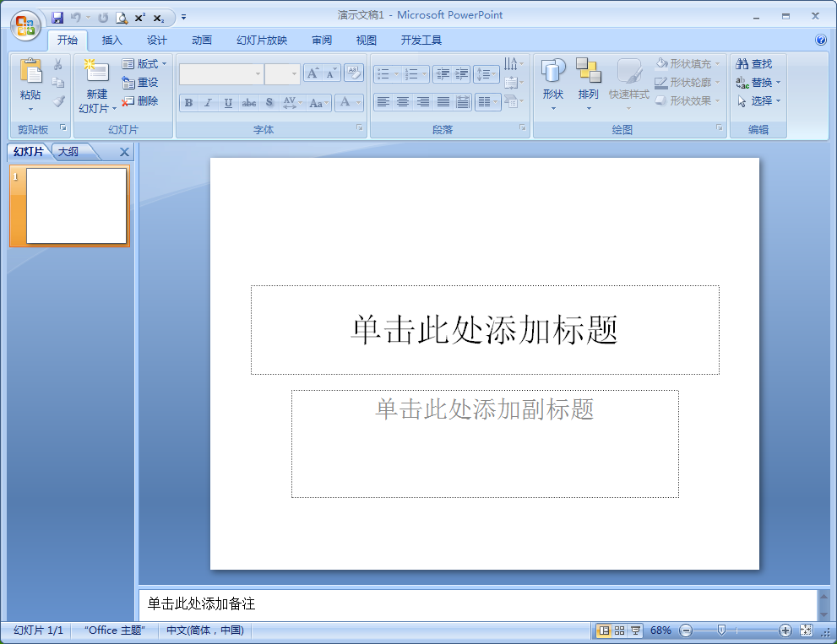
Task: Open the font name combo box
Action: coord(220,73)
